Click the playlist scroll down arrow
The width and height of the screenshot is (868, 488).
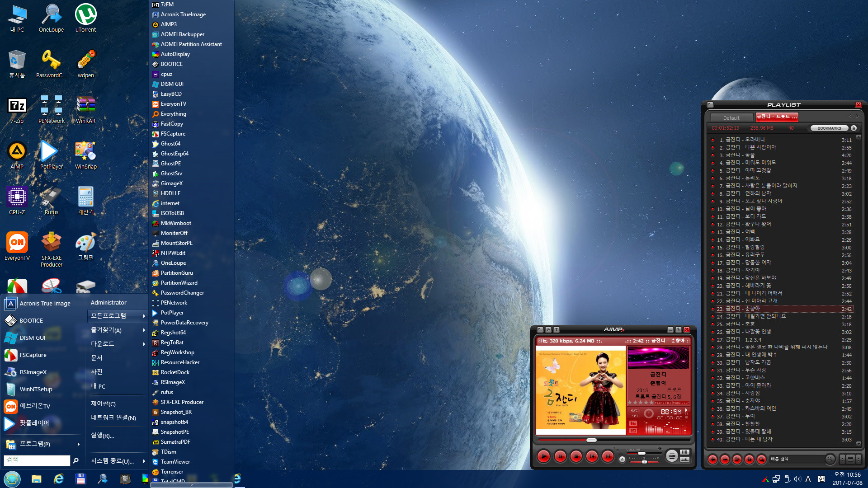pyautogui.click(x=859, y=444)
